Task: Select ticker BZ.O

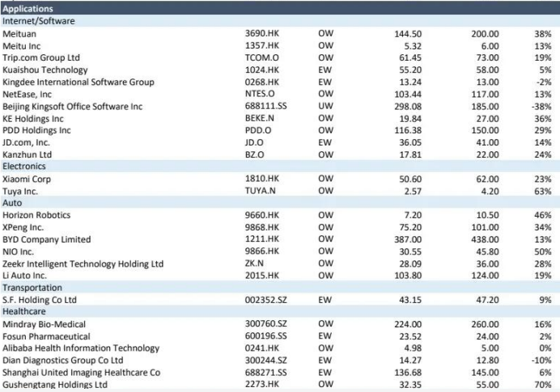Action: (254, 154)
